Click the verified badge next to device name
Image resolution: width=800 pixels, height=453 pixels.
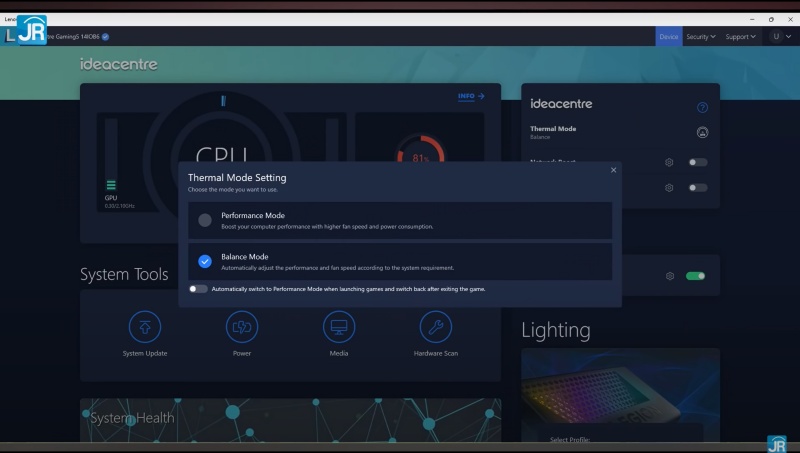[105, 37]
